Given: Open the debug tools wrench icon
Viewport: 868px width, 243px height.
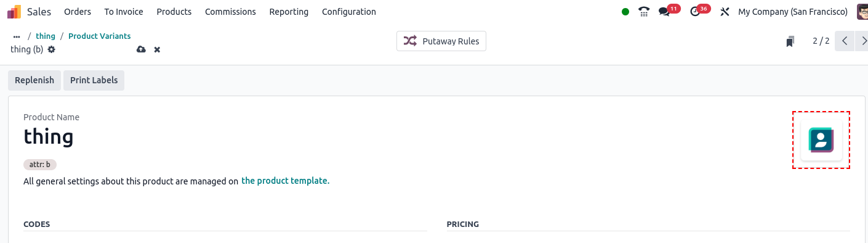Looking at the screenshot, I should click(725, 12).
